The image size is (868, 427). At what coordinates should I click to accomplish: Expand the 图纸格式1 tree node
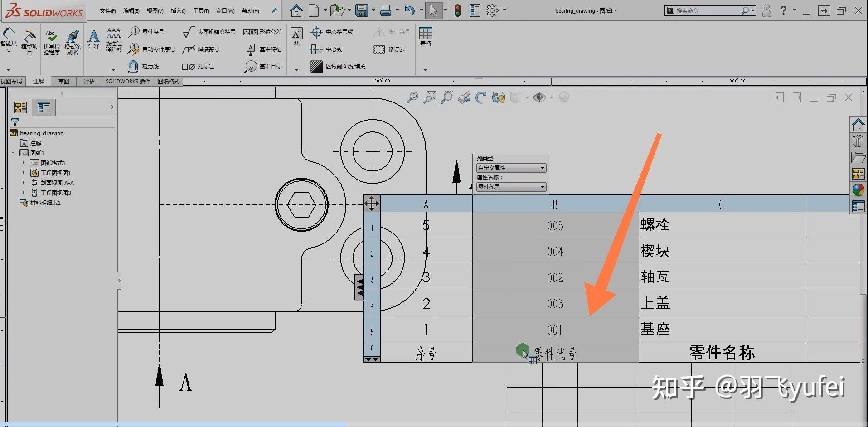click(x=24, y=163)
